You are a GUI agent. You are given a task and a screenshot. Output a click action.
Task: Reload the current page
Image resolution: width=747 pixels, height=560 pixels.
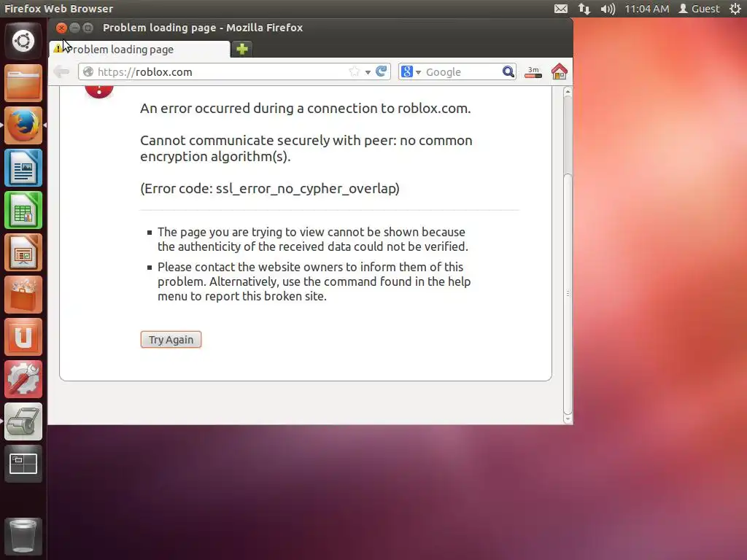click(x=381, y=71)
